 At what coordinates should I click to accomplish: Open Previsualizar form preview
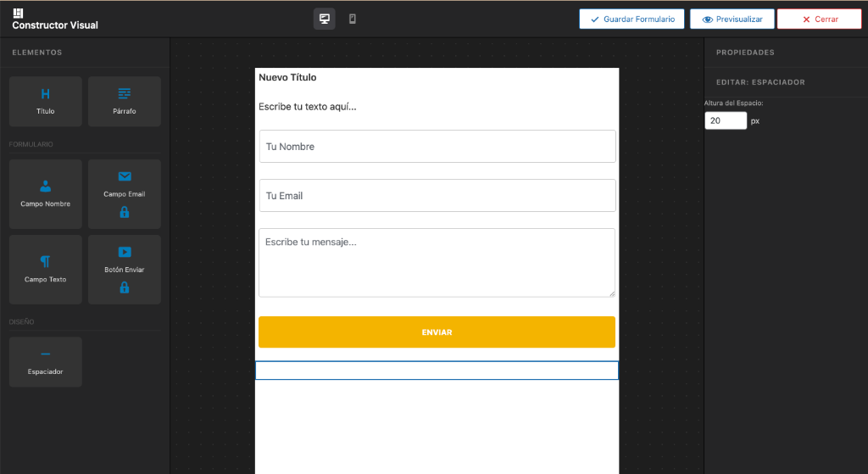click(732, 19)
